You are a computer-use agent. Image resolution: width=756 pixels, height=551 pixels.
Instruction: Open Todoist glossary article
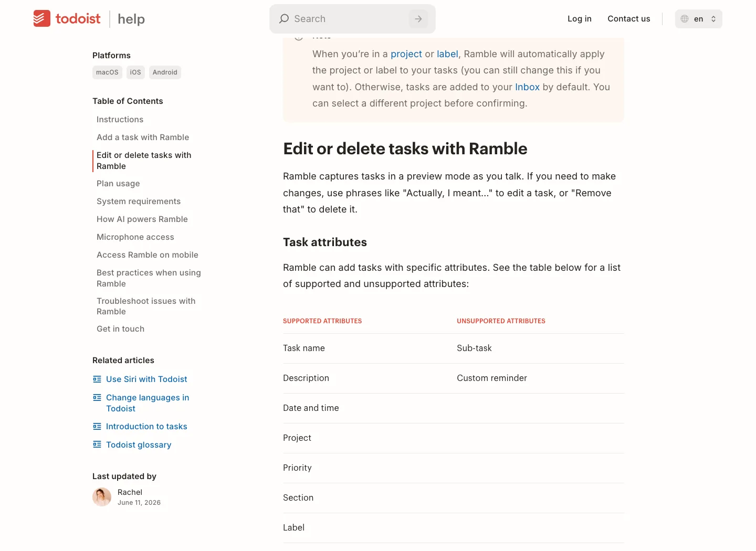(x=139, y=444)
